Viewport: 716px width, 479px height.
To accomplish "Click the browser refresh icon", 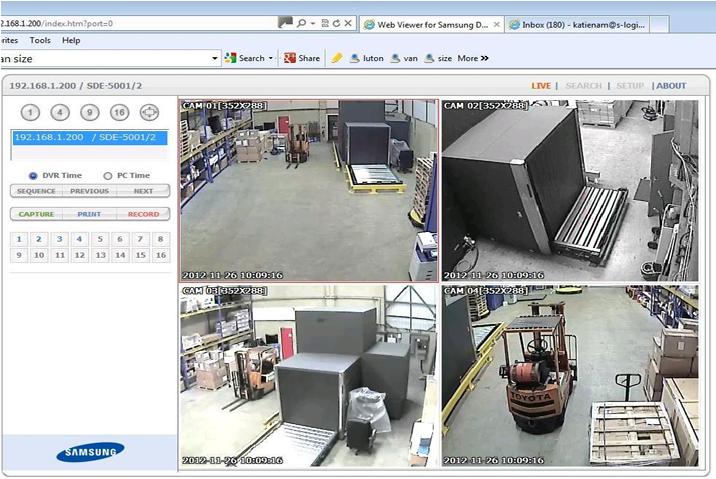I will click(x=337, y=23).
